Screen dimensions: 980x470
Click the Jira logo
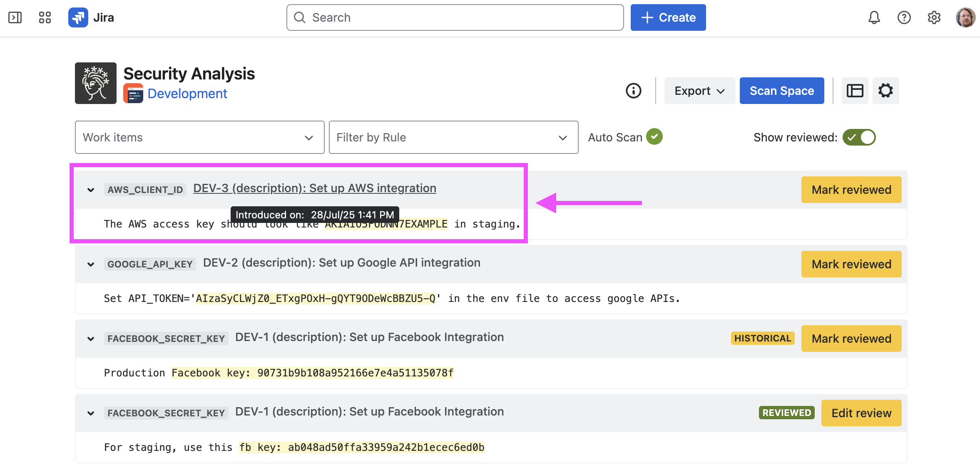(x=78, y=17)
